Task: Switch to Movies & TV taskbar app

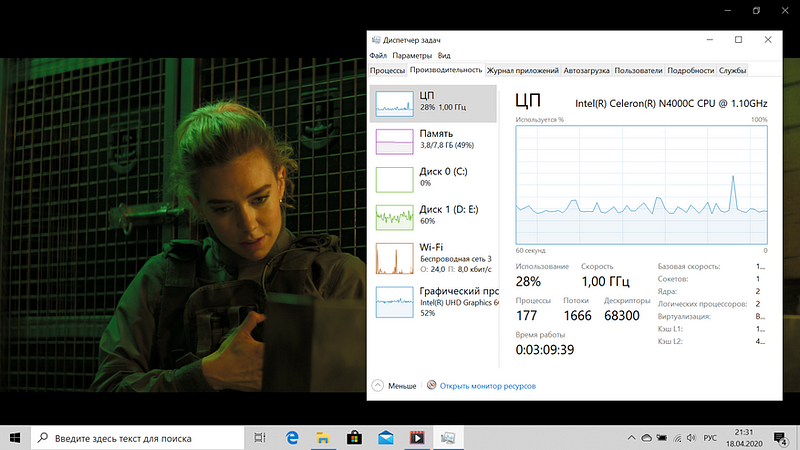Action: (417, 438)
